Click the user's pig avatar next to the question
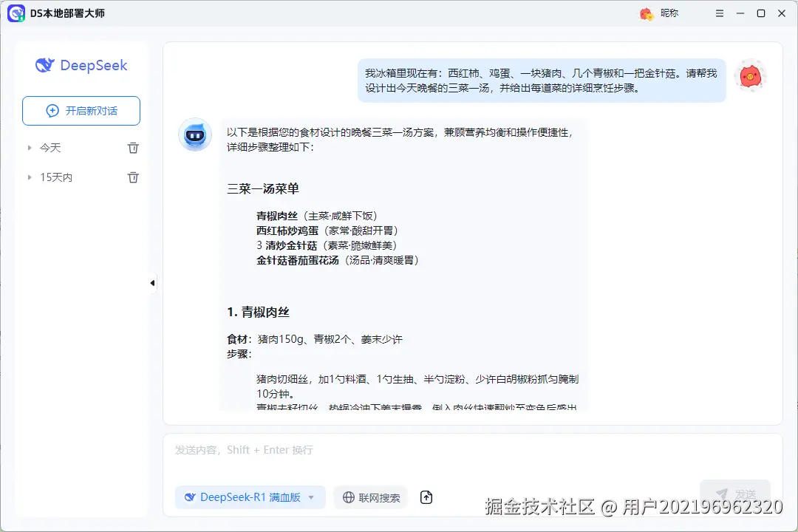 click(751, 75)
